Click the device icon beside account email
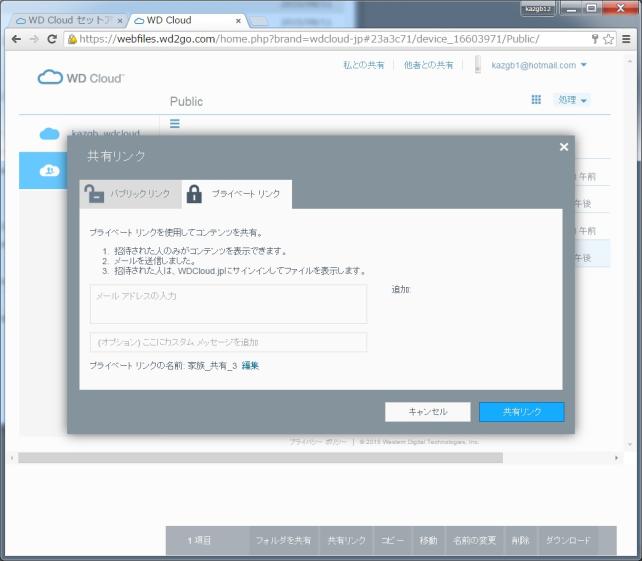Image resolution: width=642 pixels, height=561 pixels. click(x=477, y=65)
